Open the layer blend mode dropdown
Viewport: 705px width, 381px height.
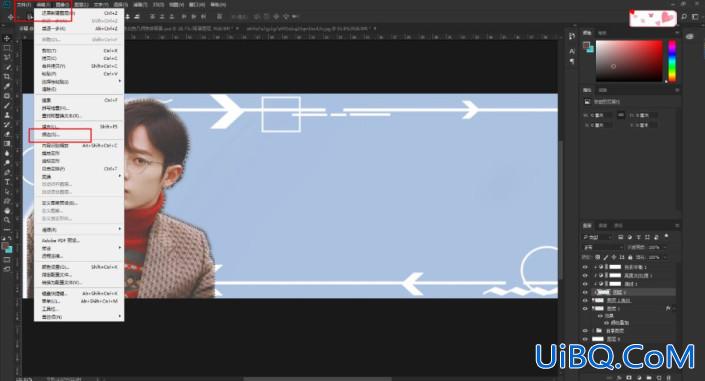pos(602,247)
